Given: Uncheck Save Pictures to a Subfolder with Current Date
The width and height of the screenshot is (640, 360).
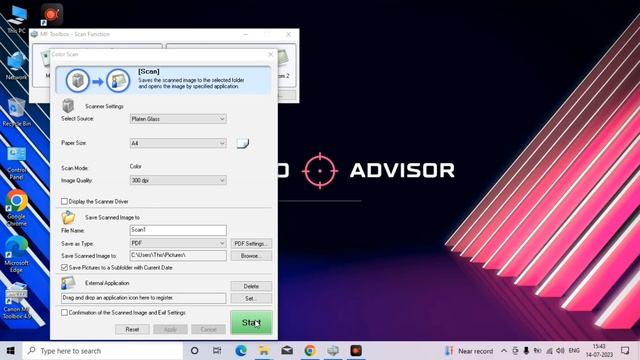Looking at the screenshot, I should (x=64, y=267).
